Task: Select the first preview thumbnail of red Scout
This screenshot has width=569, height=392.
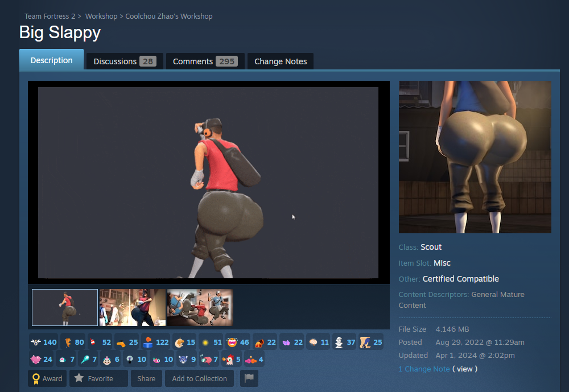Action: 65,307
